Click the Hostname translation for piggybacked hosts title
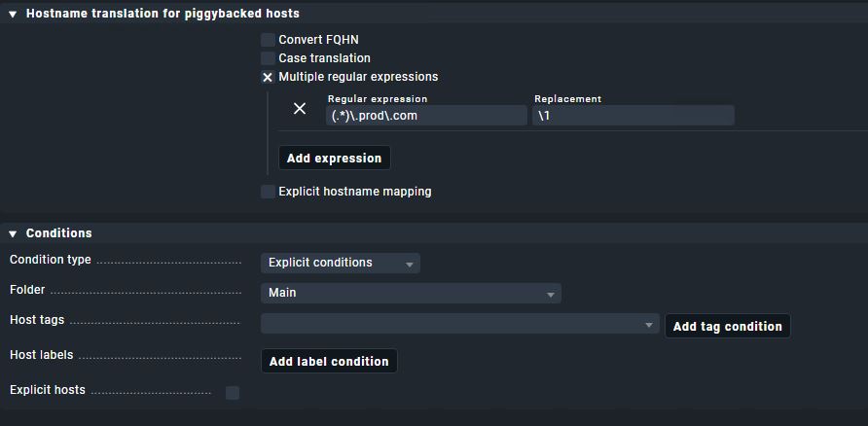 pyautogui.click(x=163, y=14)
